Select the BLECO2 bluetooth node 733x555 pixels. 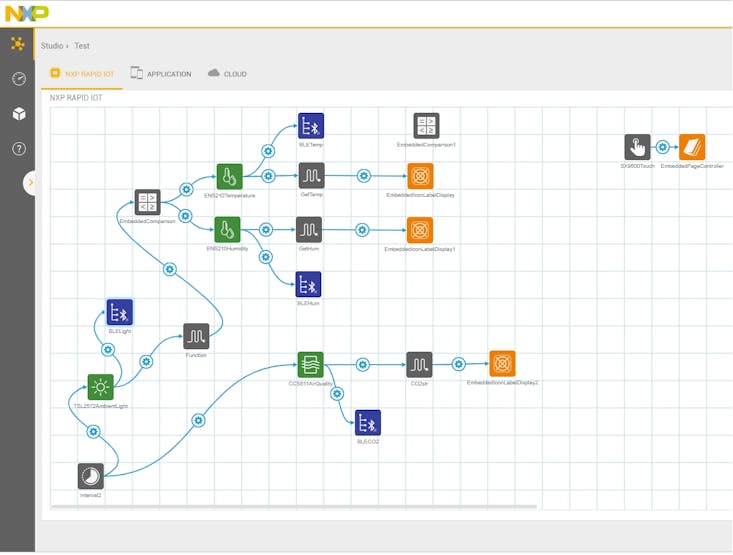[368, 423]
